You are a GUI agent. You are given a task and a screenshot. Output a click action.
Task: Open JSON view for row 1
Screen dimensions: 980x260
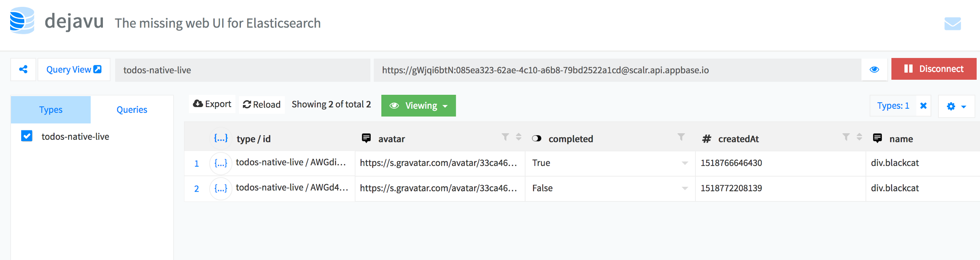[220, 163]
